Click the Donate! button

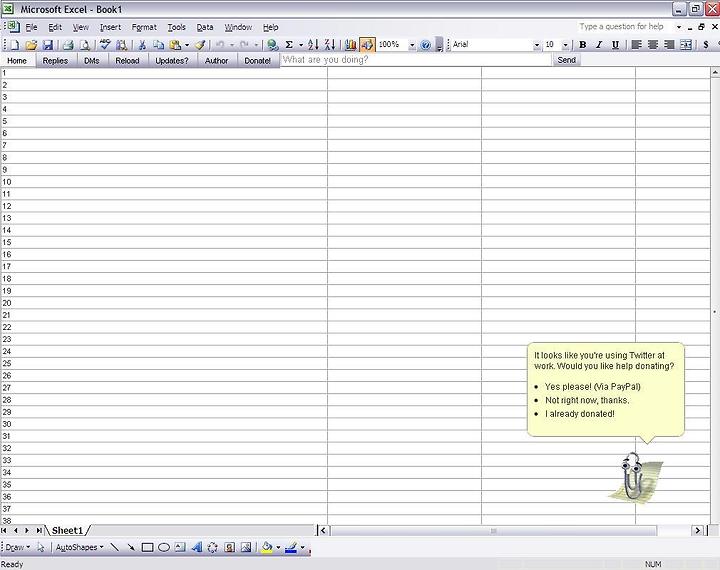(257, 61)
